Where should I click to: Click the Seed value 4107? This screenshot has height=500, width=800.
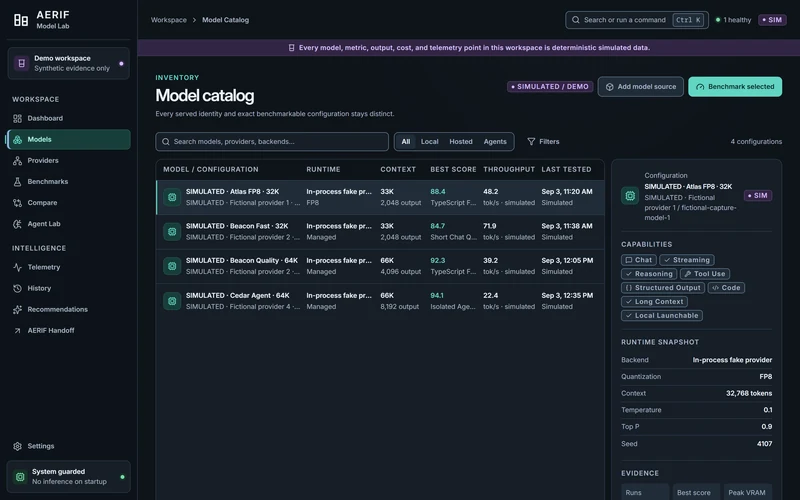[764, 444]
